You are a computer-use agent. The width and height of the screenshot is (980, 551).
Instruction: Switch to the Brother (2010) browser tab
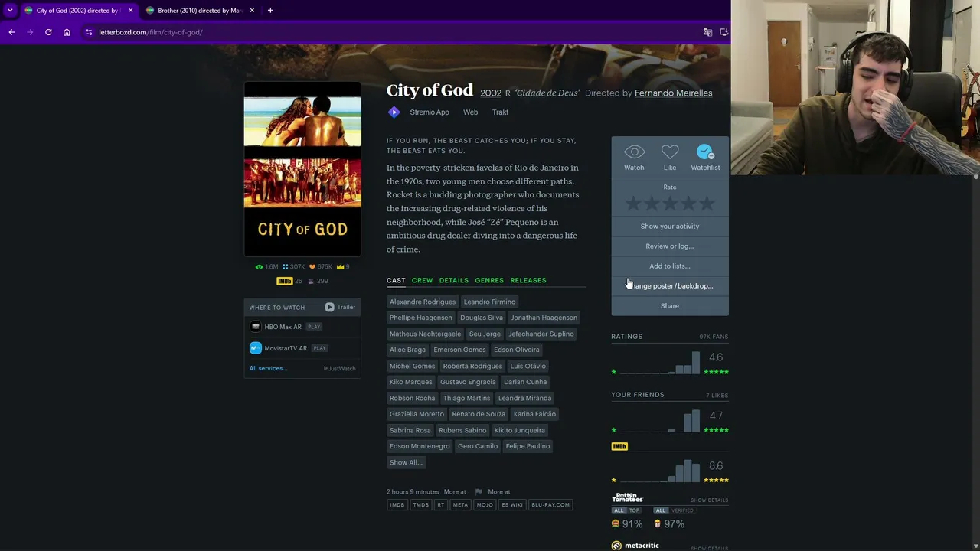[x=199, y=10]
